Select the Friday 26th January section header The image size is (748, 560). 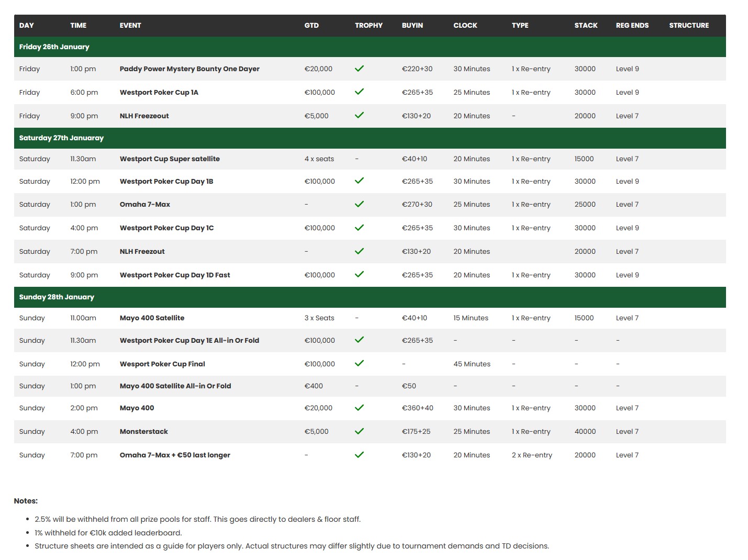click(370, 47)
